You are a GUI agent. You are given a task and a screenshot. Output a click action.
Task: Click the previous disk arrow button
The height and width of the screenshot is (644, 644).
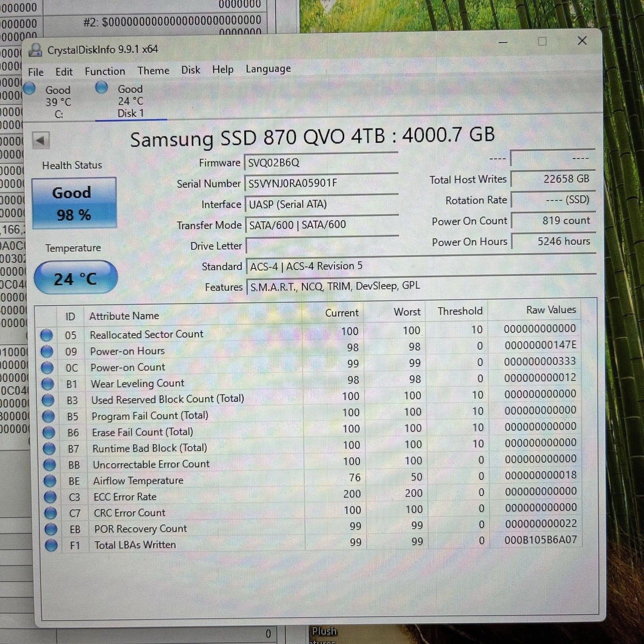pyautogui.click(x=41, y=140)
